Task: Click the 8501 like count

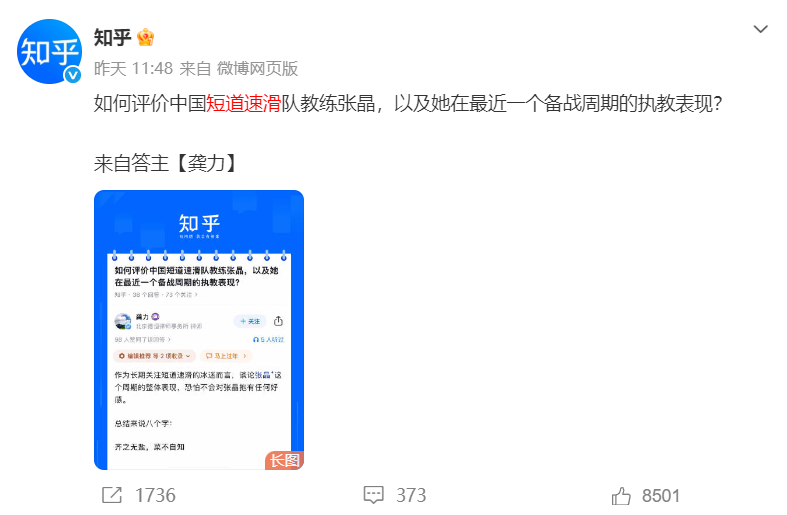Action: pos(661,496)
